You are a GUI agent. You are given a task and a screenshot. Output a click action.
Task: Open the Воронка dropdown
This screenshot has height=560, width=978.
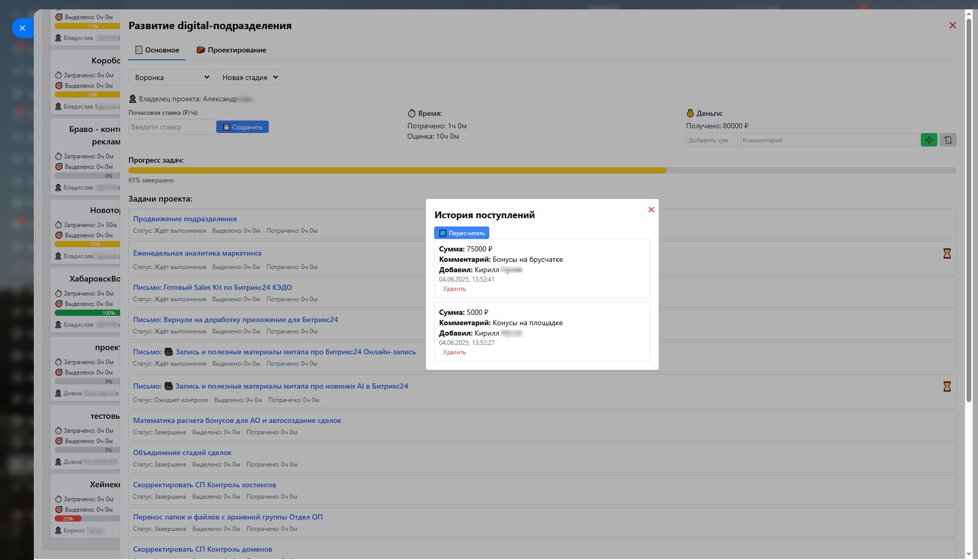point(170,77)
